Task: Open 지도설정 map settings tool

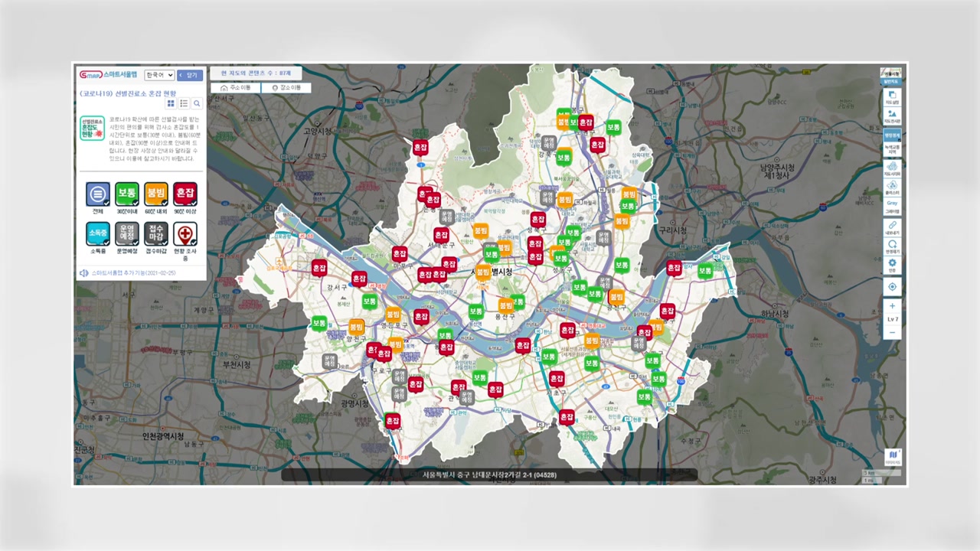Action: point(892,97)
